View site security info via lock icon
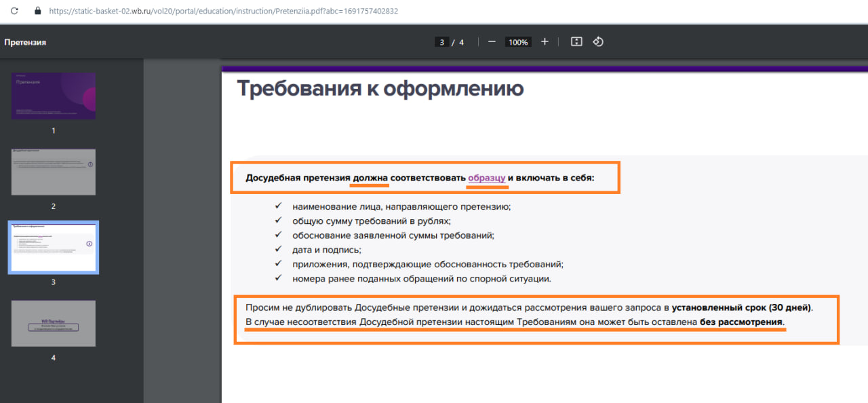868x403 pixels. pos(37,10)
